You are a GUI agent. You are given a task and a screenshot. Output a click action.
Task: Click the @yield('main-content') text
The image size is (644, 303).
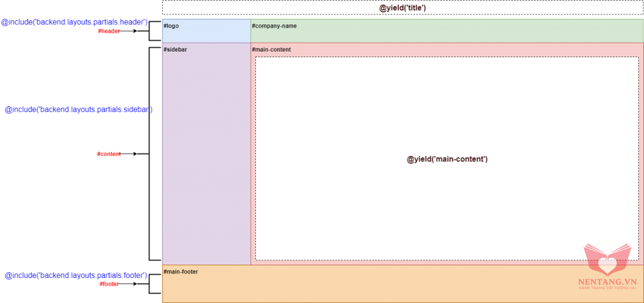(447, 159)
